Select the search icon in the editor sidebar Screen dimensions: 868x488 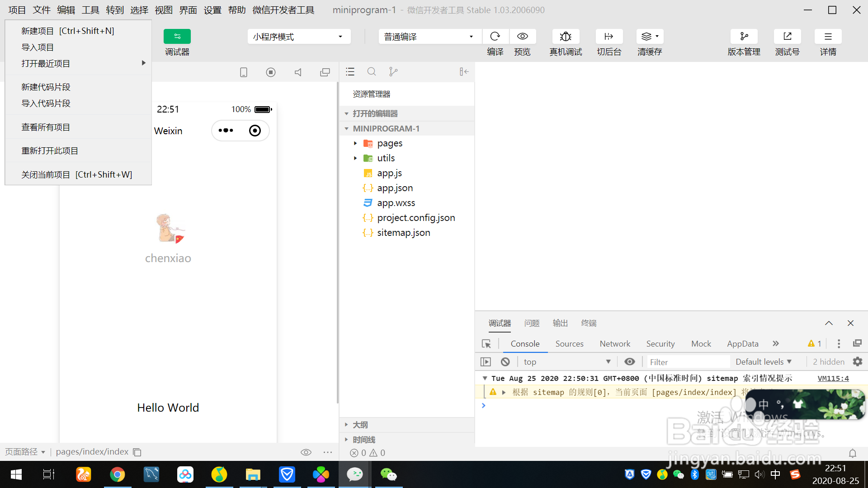[372, 71]
